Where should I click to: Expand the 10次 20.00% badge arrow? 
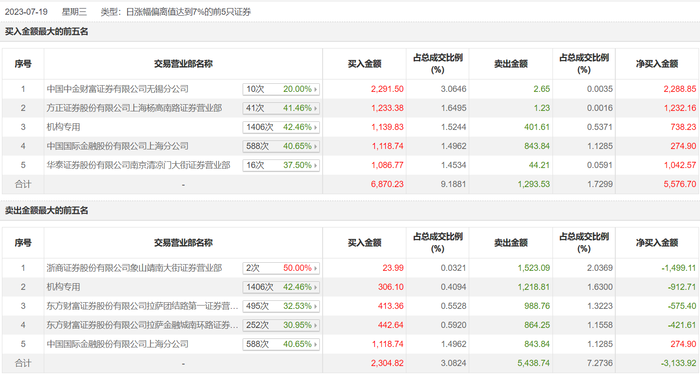pos(315,89)
